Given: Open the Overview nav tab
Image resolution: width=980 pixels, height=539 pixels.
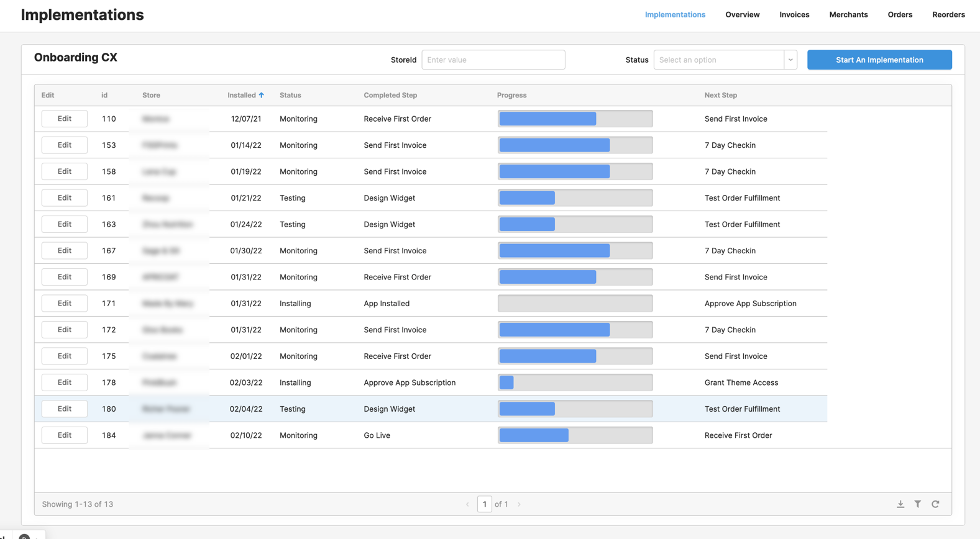Looking at the screenshot, I should coord(742,14).
